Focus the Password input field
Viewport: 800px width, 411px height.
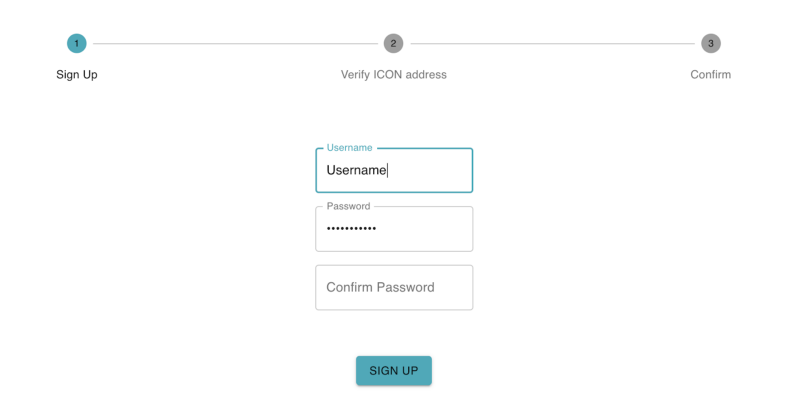pos(394,229)
